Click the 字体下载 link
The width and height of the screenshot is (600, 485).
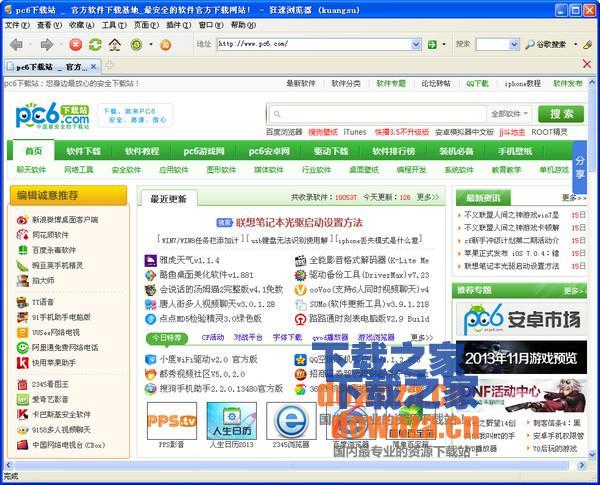pyautogui.click(x=287, y=338)
